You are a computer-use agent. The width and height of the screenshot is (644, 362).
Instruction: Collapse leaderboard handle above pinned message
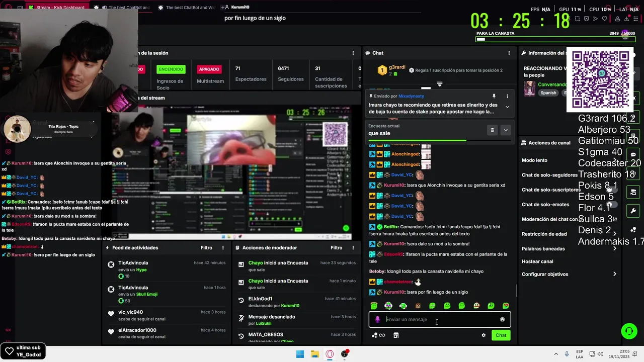439,84
